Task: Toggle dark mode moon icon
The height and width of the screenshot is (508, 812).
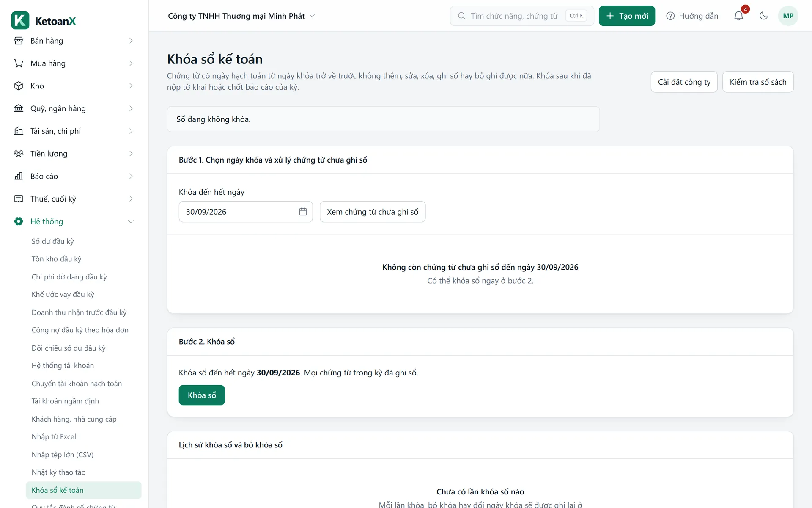Action: [763, 16]
